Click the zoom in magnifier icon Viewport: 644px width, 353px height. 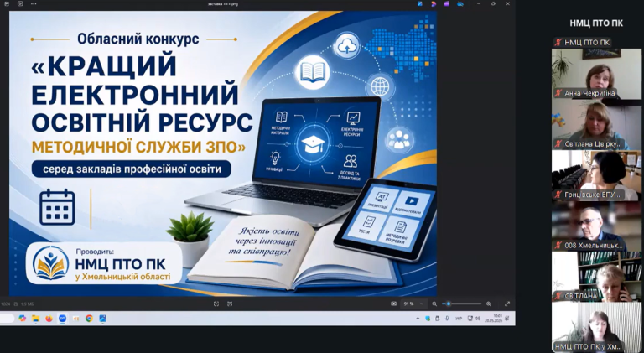pos(488,304)
